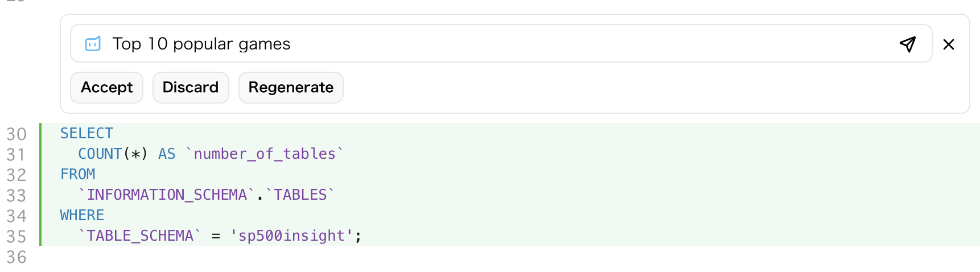The image size is (980, 272).
Task: Click the TABLE_SCHEMA column name
Action: [140, 236]
